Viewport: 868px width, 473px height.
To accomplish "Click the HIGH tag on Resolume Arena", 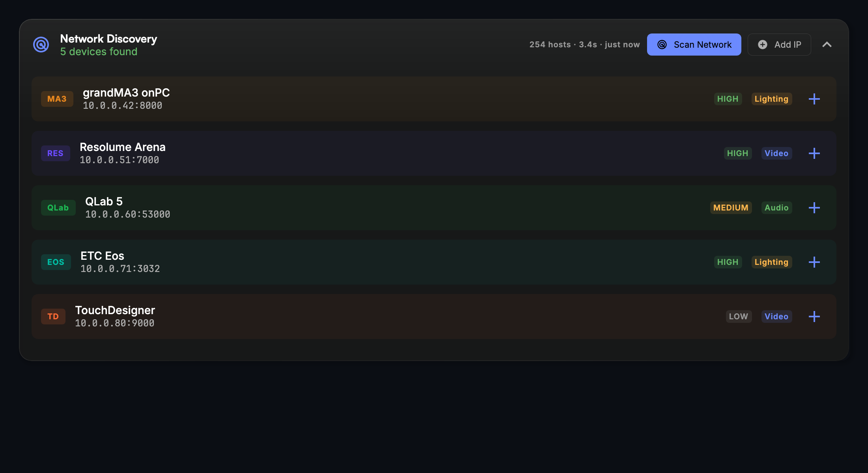I will 738,153.
